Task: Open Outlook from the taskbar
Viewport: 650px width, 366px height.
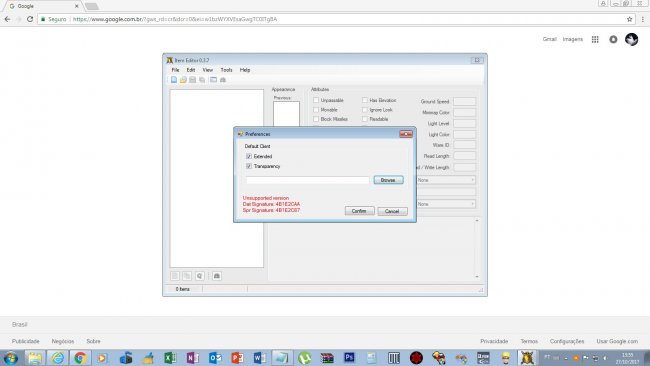Action: click(x=215, y=358)
